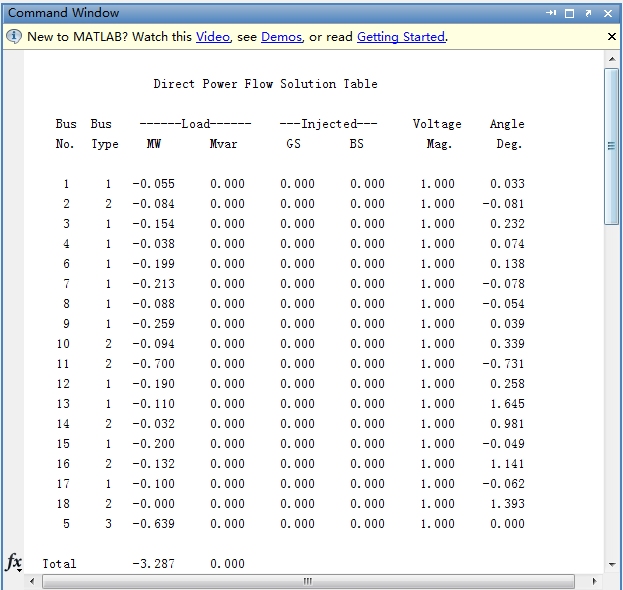This screenshot has width=623, height=590.
Task: Click the 'Voltage' column header
Action: pos(437,124)
